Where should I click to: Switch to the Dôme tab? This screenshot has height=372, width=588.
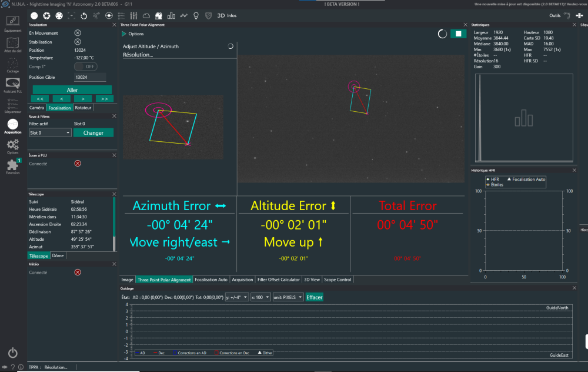tap(58, 255)
